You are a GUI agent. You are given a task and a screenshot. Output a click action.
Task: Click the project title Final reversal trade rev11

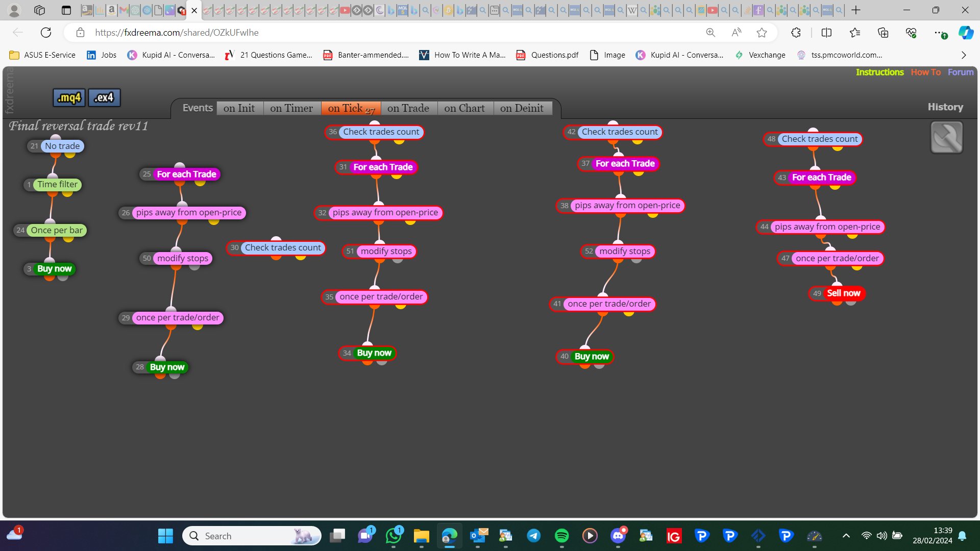[x=78, y=126]
